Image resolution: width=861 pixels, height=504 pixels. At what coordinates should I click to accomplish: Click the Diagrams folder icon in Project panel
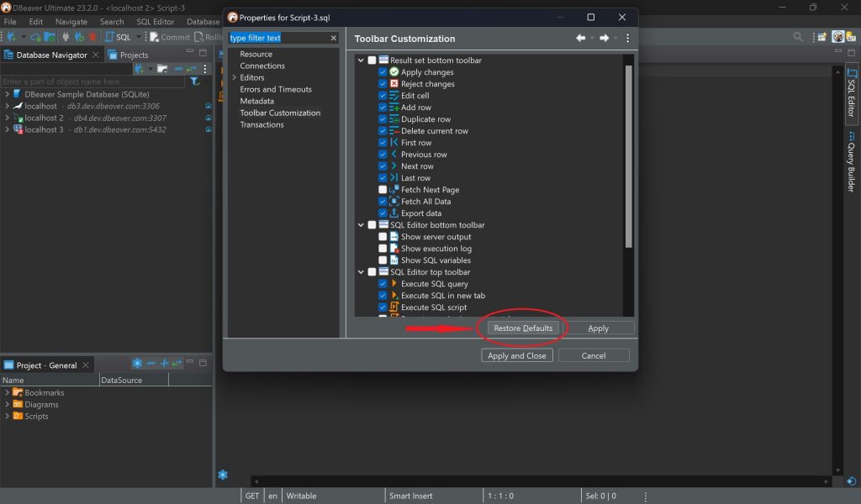[18, 404]
